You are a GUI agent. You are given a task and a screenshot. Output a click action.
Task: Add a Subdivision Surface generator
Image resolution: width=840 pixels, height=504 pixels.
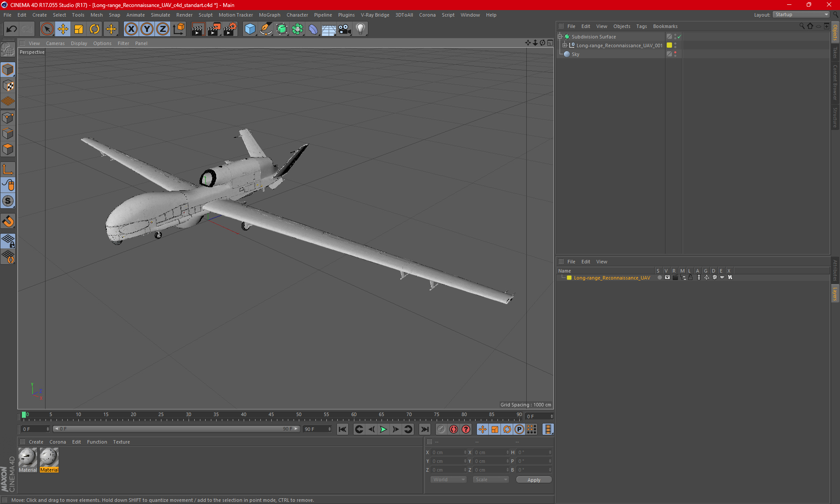click(x=282, y=29)
